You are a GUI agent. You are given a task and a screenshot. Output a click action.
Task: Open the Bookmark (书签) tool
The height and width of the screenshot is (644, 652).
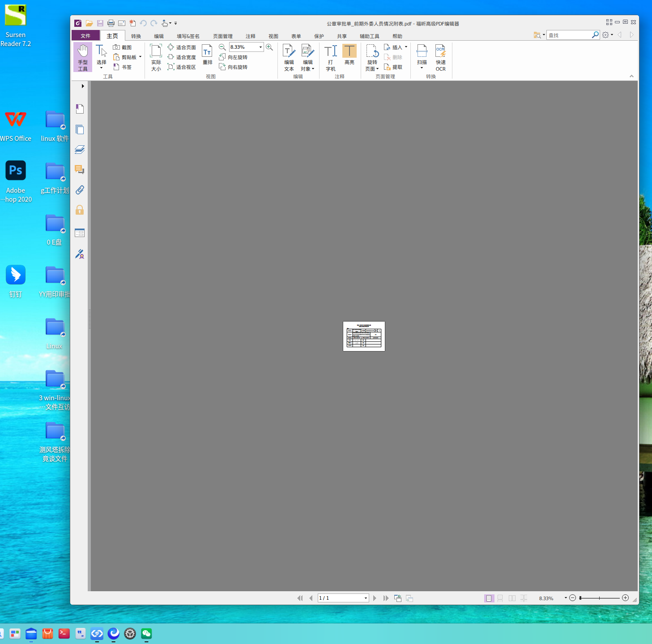pos(123,67)
